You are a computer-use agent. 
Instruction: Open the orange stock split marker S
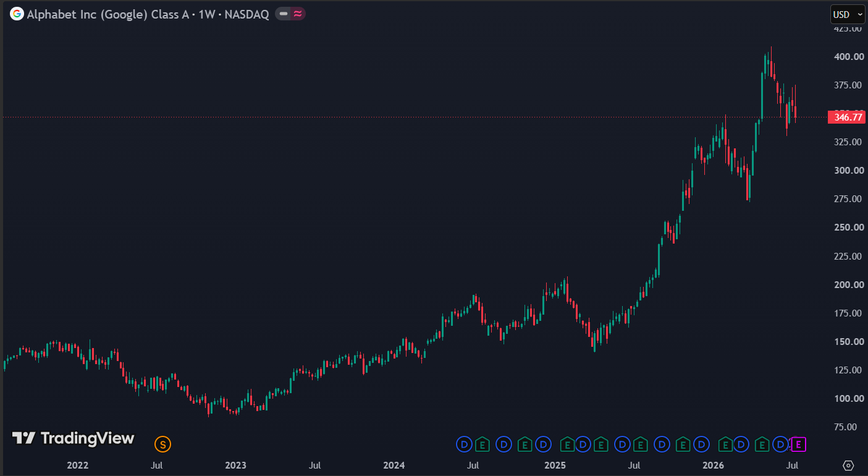tap(162, 444)
